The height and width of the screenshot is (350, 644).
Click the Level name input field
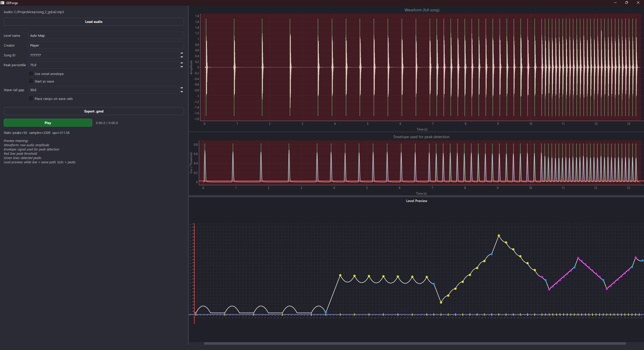coord(106,35)
